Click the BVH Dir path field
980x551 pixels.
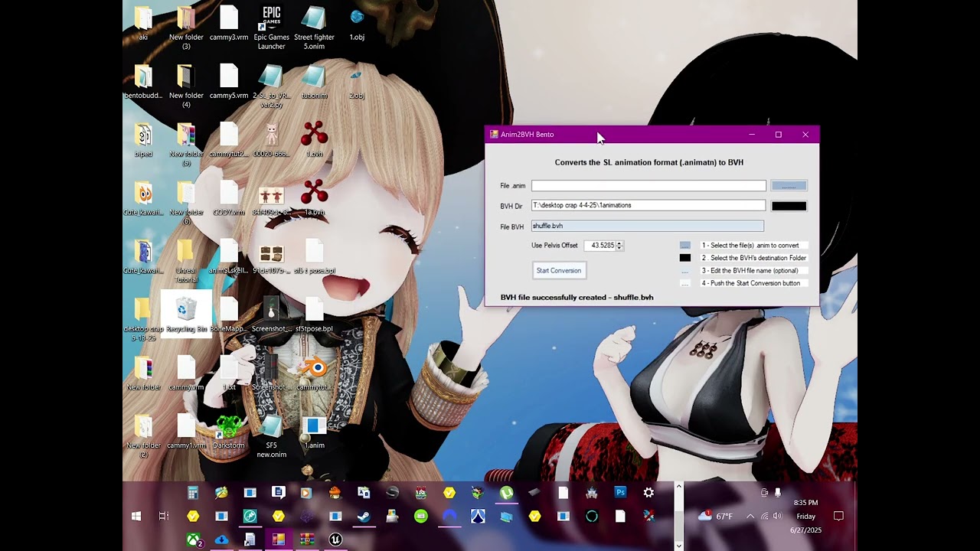pyautogui.click(x=648, y=206)
